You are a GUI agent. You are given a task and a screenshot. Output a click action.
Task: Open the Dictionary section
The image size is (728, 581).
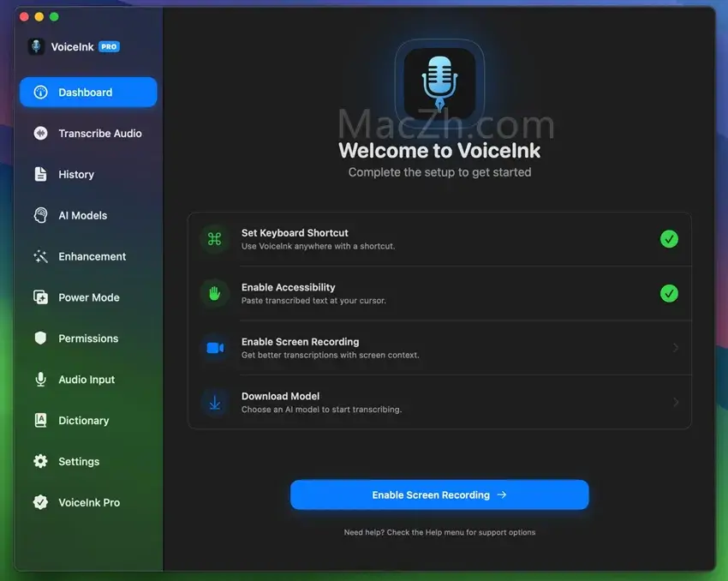tap(88, 420)
